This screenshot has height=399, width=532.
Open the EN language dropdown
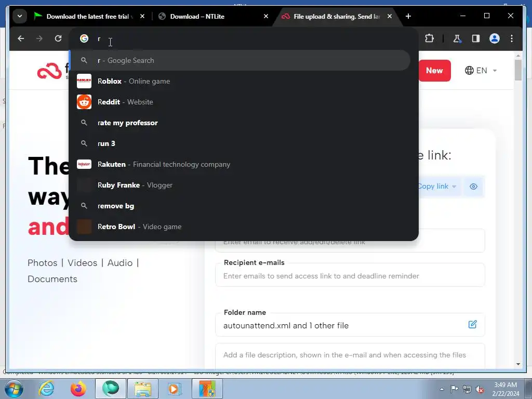pos(481,71)
